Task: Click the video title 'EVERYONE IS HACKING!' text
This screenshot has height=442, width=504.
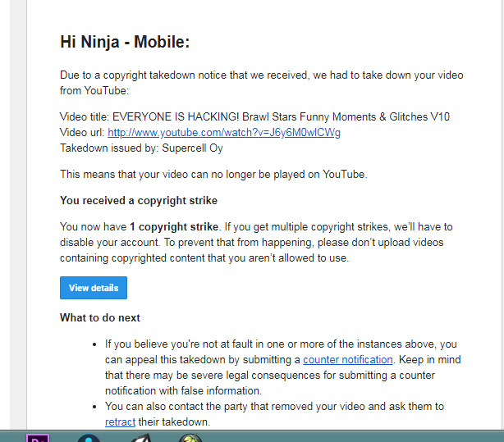Action: 176,116
